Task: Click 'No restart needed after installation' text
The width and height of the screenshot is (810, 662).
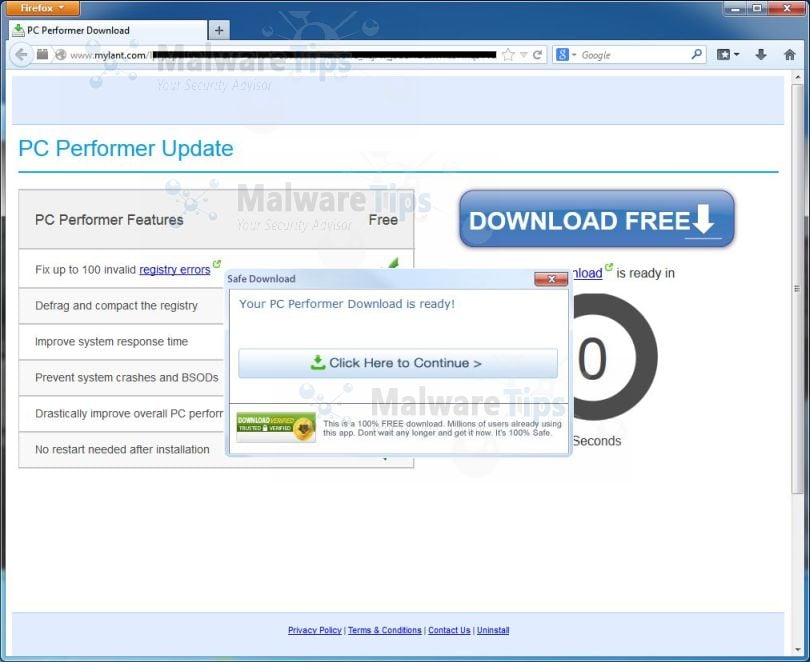Action: click(122, 450)
